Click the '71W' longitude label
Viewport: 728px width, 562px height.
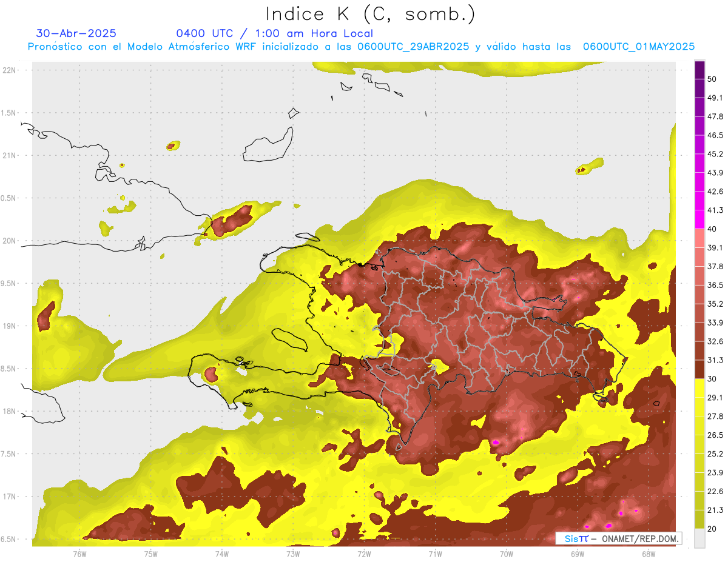point(435,554)
